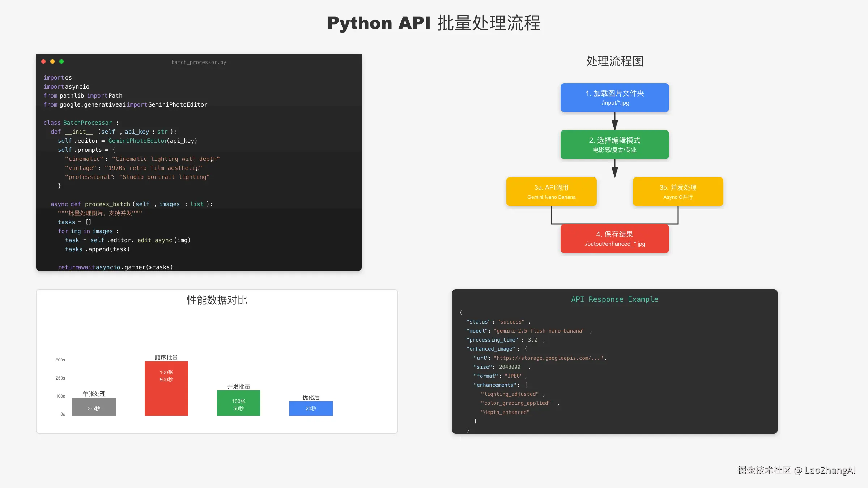This screenshot has width=868, height=488.
Task: Select the red '4. 保存结果' flowchart node
Action: click(x=614, y=239)
